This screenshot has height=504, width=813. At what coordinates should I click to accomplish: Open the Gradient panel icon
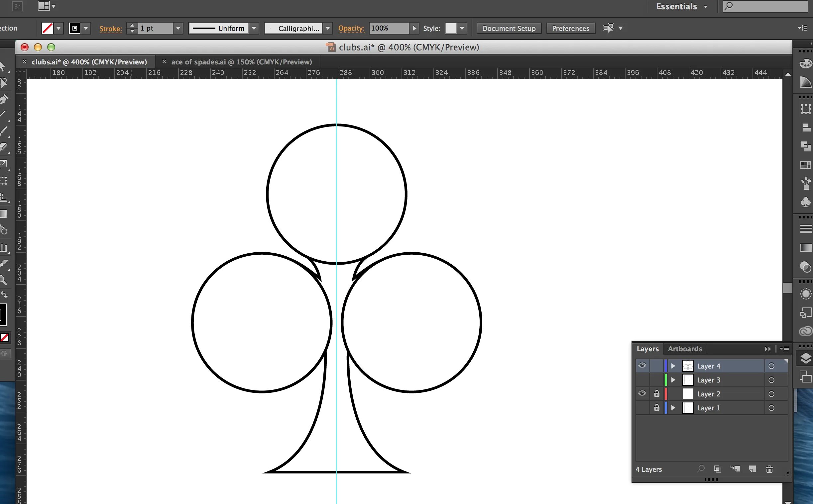[805, 248]
